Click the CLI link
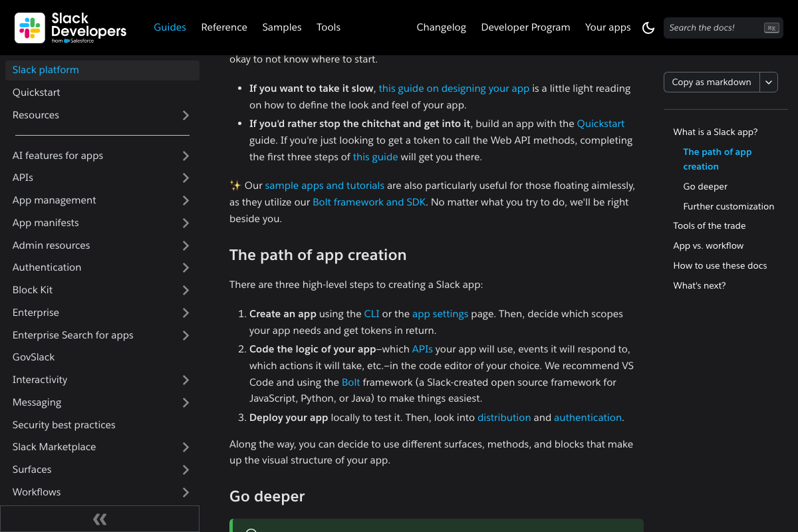The width and height of the screenshot is (798, 532). pos(372,314)
